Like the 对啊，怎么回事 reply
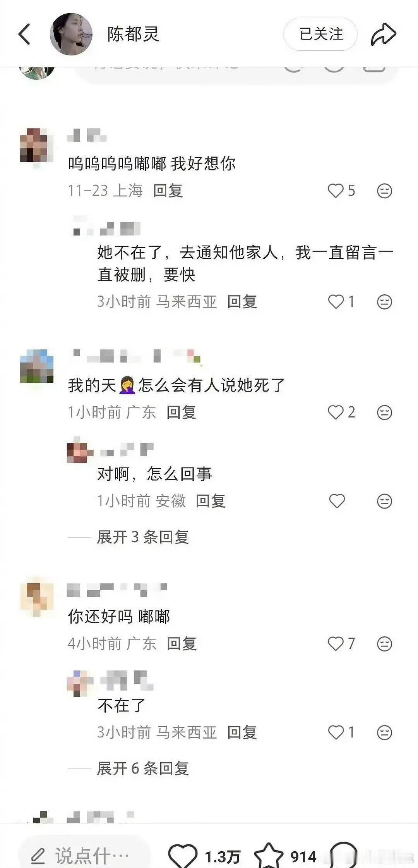This screenshot has height=868, width=418. pos(337,501)
